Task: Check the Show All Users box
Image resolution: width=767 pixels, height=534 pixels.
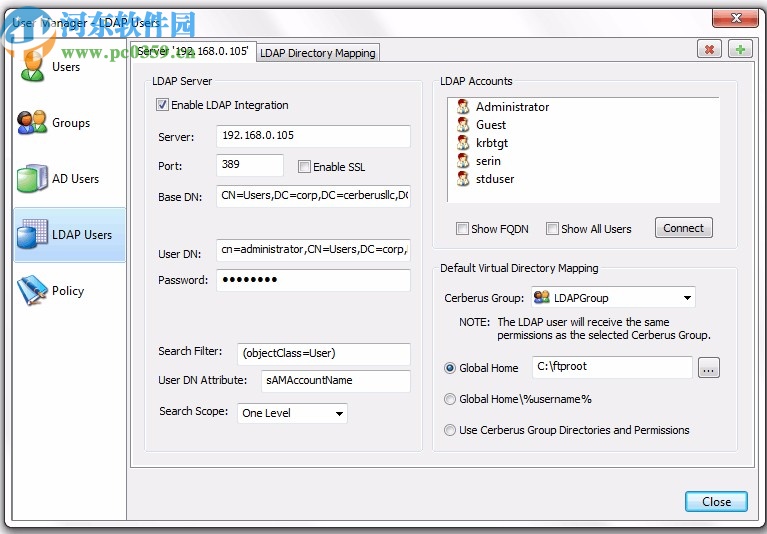Action: [552, 228]
